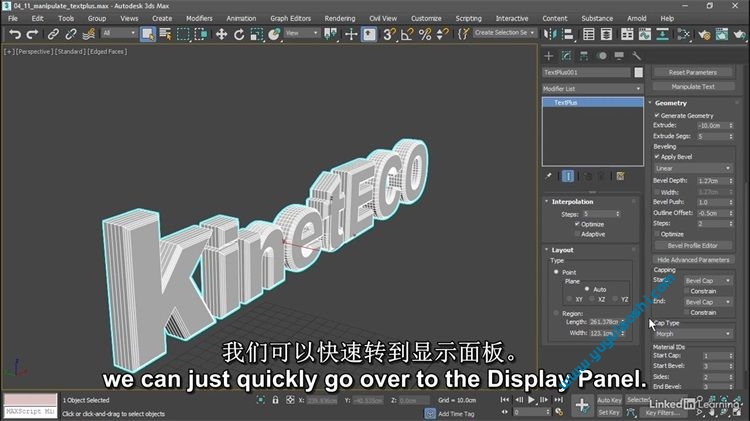
Task: Open the Modifier List dropdown
Action: (x=592, y=89)
